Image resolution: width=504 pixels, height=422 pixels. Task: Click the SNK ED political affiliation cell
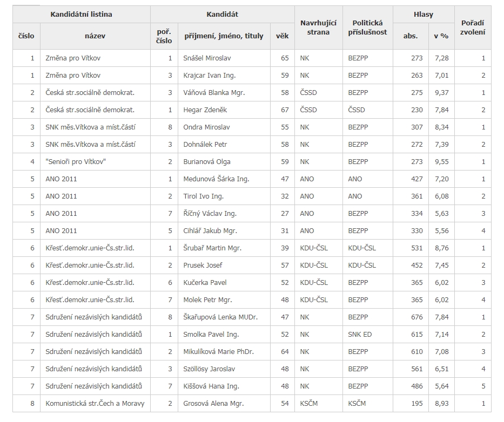click(360, 335)
